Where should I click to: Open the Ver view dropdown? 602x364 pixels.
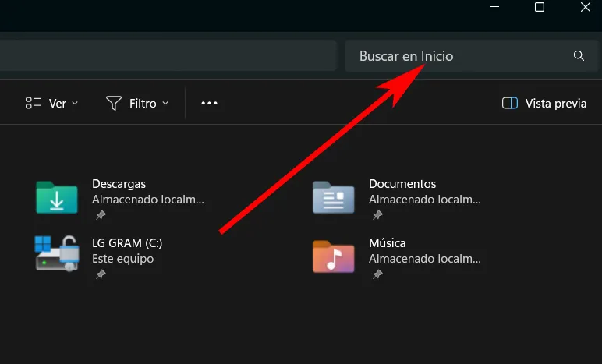point(51,103)
